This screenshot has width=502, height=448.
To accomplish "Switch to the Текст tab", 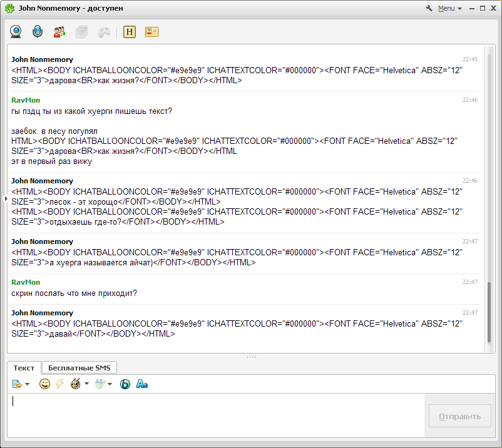I will coord(24,368).
